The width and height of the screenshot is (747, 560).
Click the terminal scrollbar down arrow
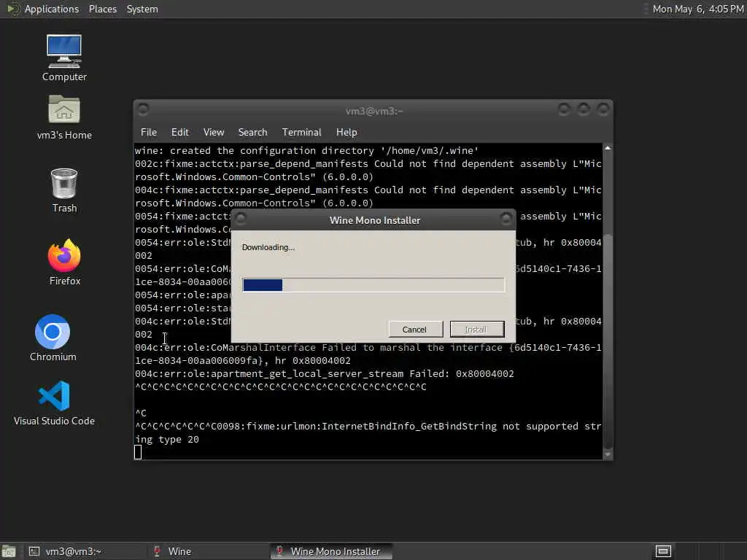(x=608, y=454)
